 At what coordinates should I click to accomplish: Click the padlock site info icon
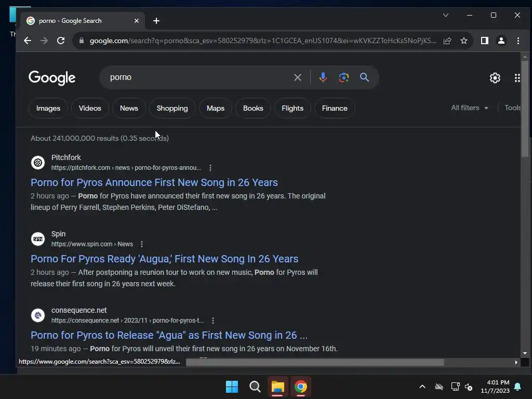82,41
